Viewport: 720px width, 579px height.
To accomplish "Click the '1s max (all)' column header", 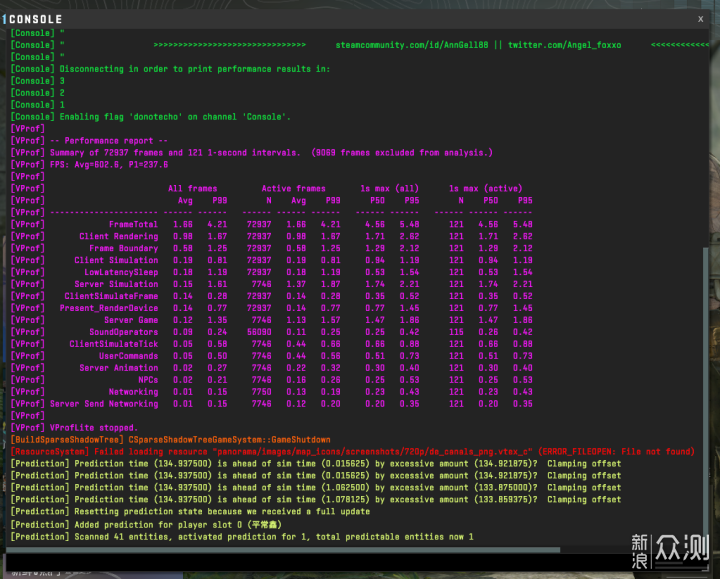I will point(388,188).
